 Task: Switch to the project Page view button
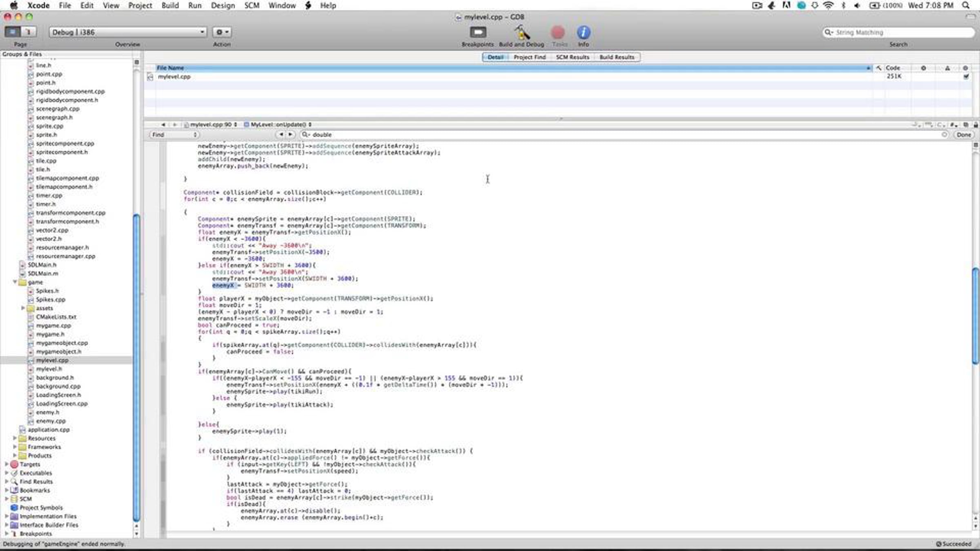click(13, 32)
